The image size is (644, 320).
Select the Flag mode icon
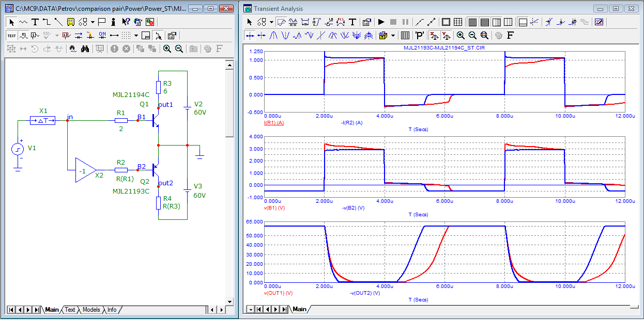(x=102, y=23)
